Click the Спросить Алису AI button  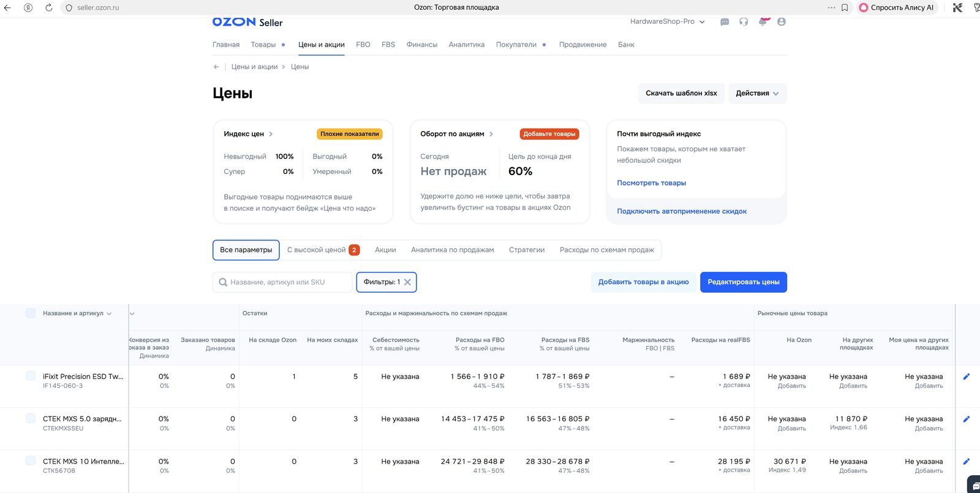click(x=897, y=7)
